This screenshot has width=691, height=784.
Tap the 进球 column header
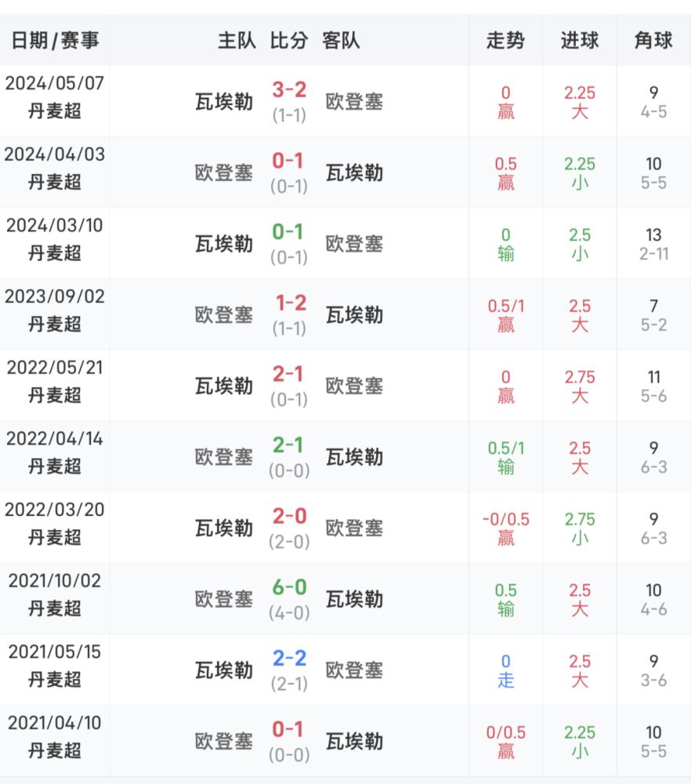(580, 41)
